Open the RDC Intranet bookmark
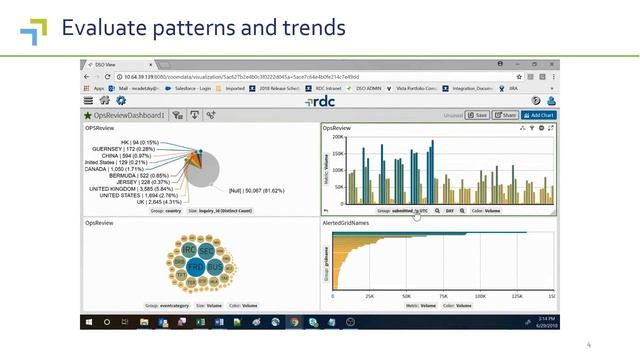Image resolution: width=640 pixels, height=360 pixels. point(324,88)
